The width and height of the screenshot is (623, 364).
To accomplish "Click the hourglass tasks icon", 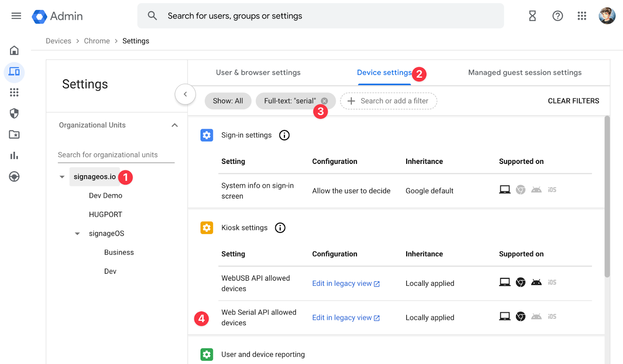I will tap(532, 16).
